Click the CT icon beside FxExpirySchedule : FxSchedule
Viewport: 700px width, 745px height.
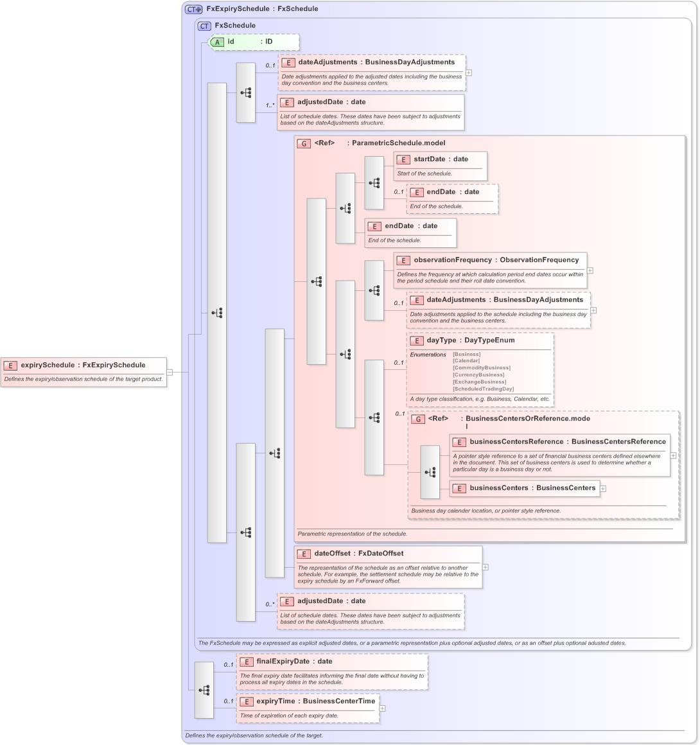click(194, 9)
